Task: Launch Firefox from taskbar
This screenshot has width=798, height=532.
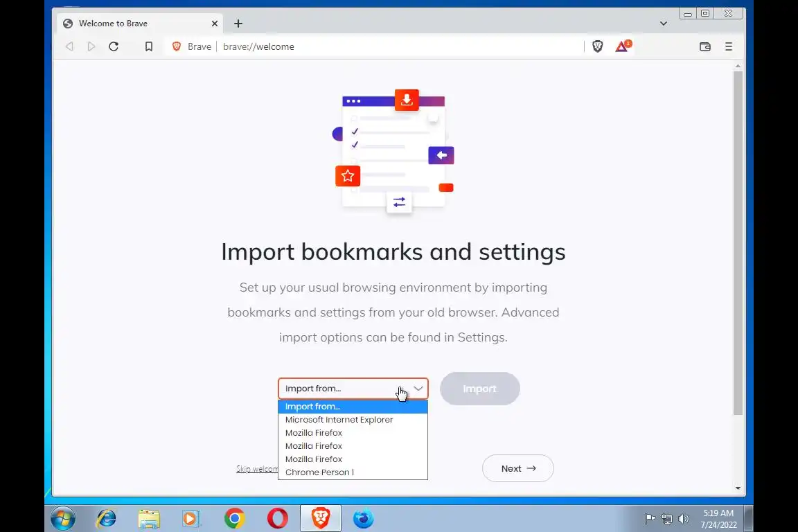Action: pos(364,519)
